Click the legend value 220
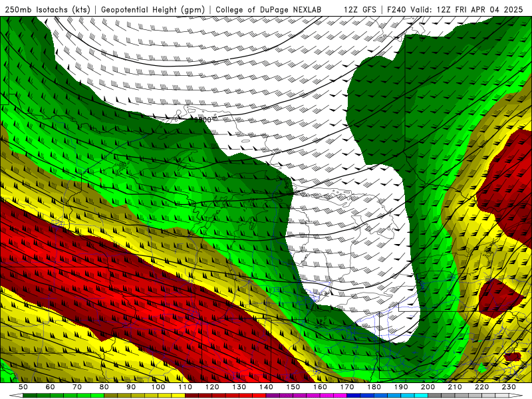Viewport: 532px width, 399px height. click(x=481, y=387)
